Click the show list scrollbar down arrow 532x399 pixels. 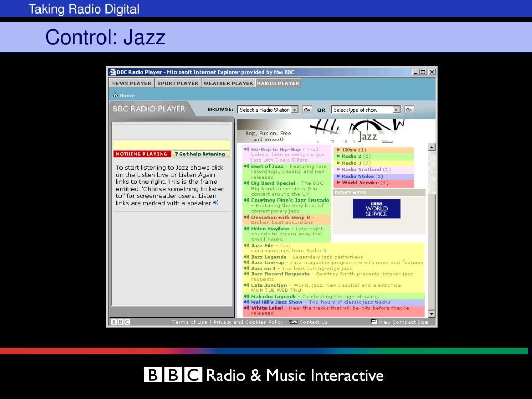tap(432, 314)
